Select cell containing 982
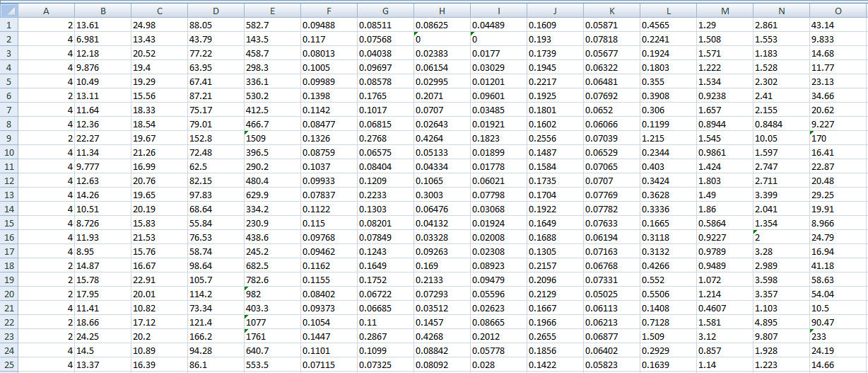The image size is (868, 373). (272, 294)
